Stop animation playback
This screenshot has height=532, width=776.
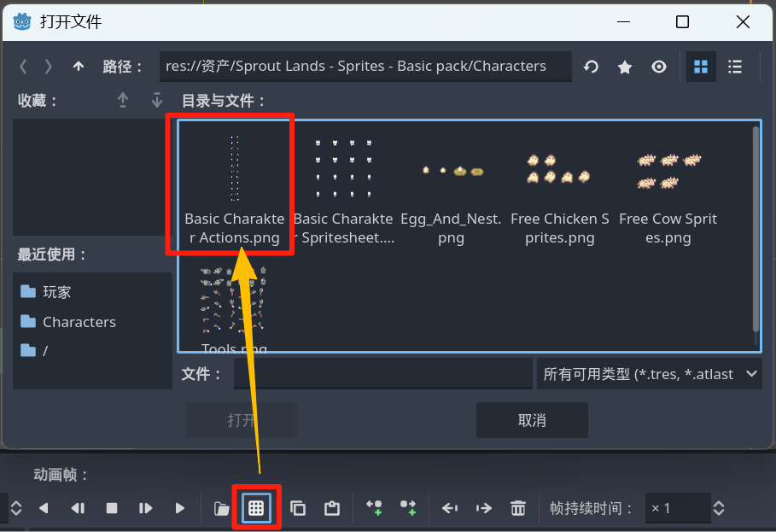[x=112, y=508]
